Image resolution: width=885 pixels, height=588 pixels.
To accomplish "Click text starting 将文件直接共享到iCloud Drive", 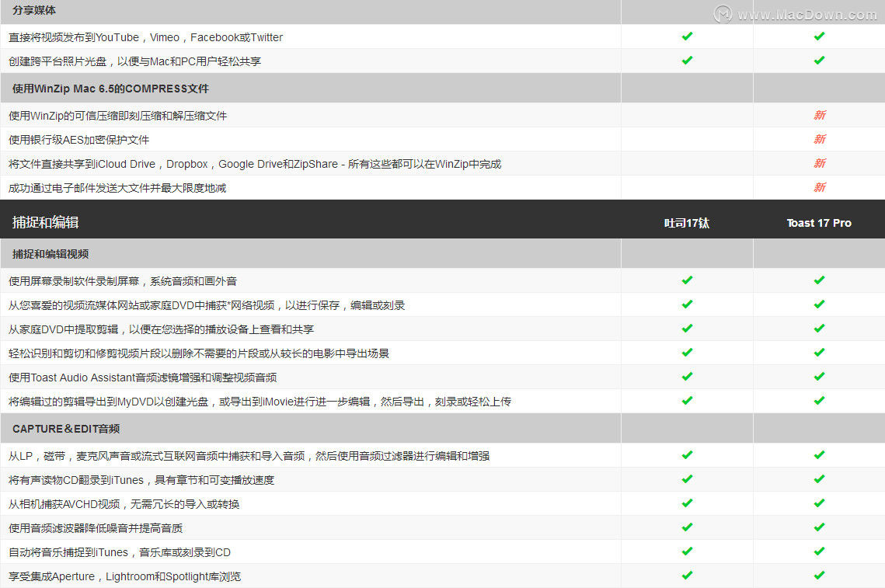I will point(255,164).
